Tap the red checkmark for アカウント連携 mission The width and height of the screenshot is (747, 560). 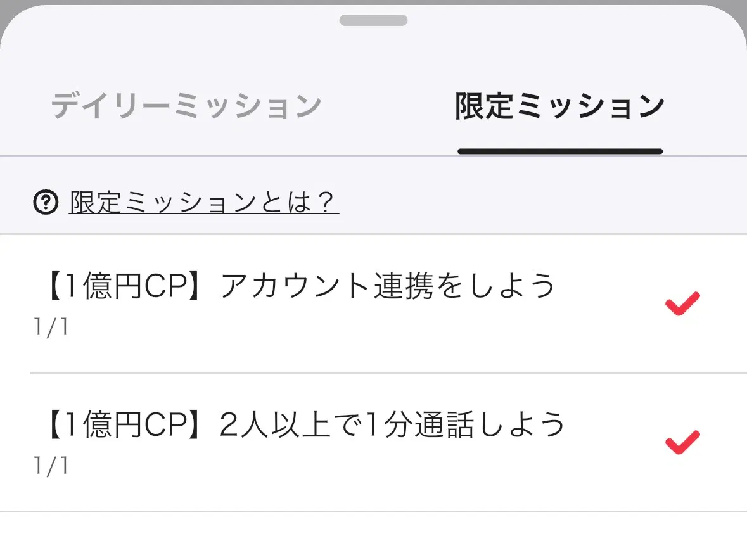[682, 303]
